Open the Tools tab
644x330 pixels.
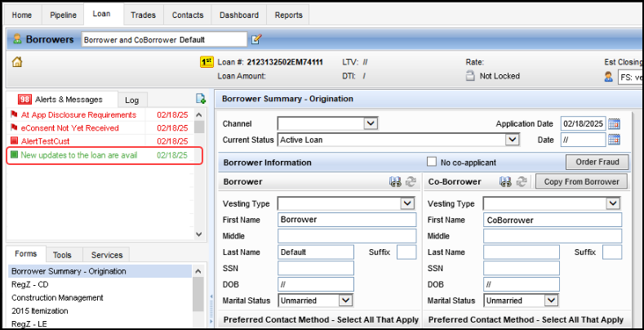click(x=63, y=255)
